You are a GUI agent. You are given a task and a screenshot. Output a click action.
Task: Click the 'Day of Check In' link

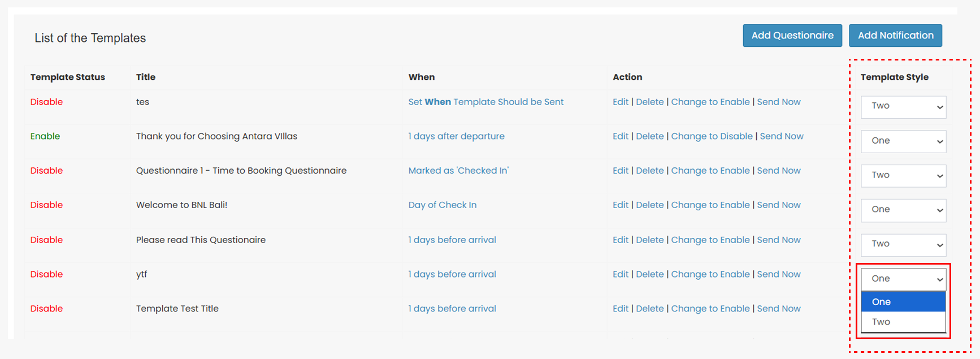442,205
